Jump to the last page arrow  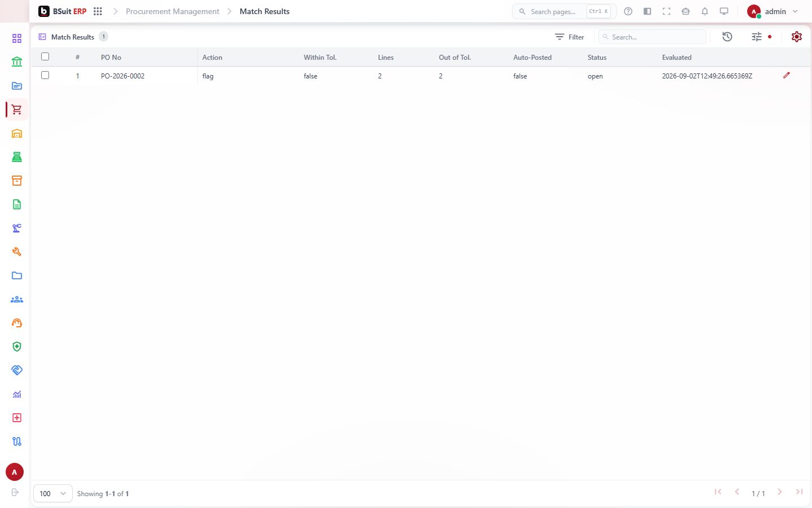pos(799,492)
